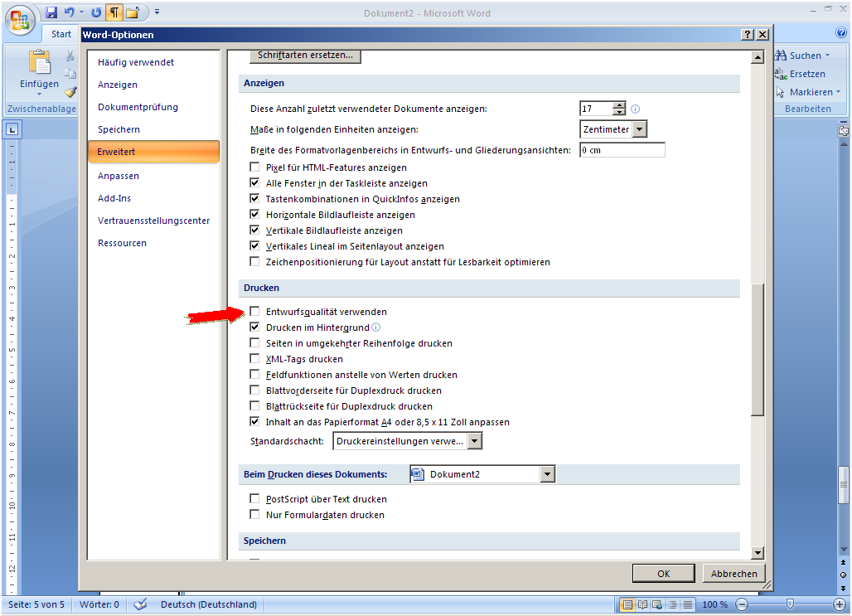
Task: Click the dialog's question mark help button
Action: [748, 35]
